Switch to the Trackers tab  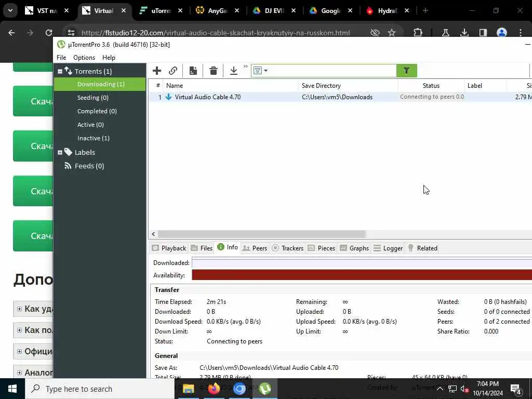[x=288, y=248]
